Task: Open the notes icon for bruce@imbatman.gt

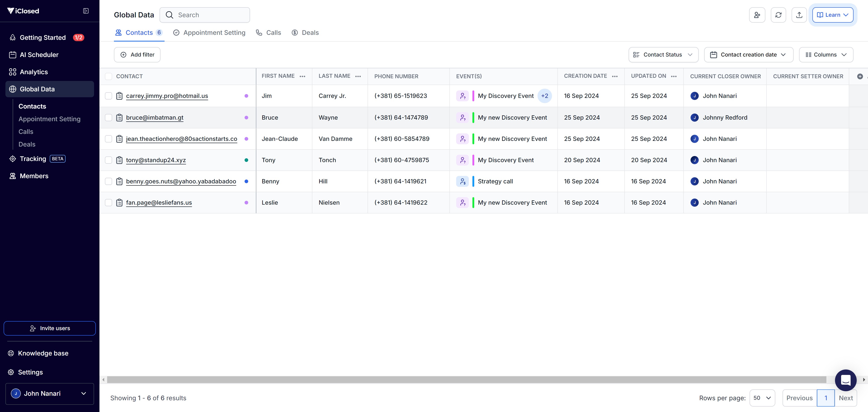Action: [x=119, y=118]
